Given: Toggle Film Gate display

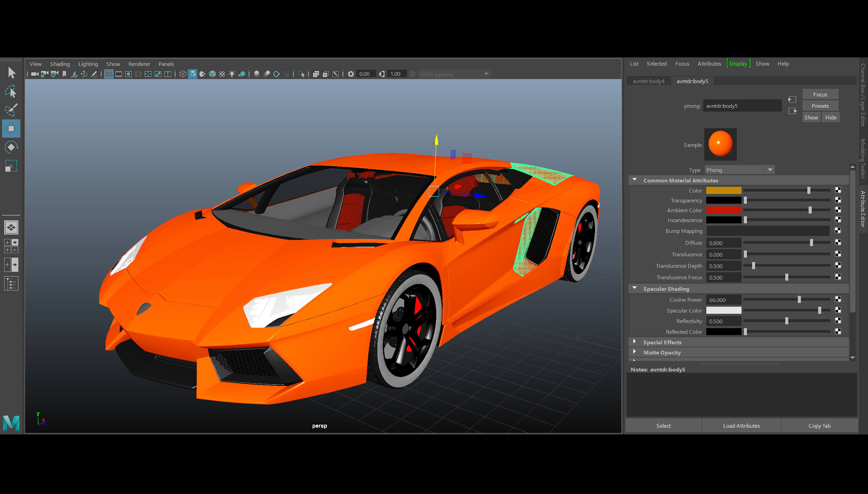Looking at the screenshot, I should (118, 74).
